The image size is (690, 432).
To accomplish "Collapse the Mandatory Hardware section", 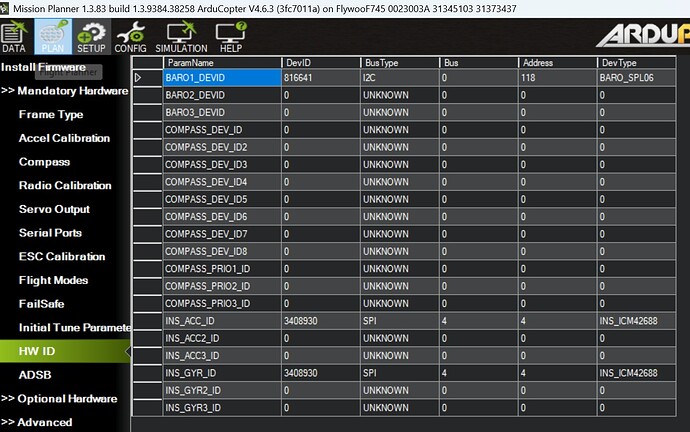I will 64,91.
